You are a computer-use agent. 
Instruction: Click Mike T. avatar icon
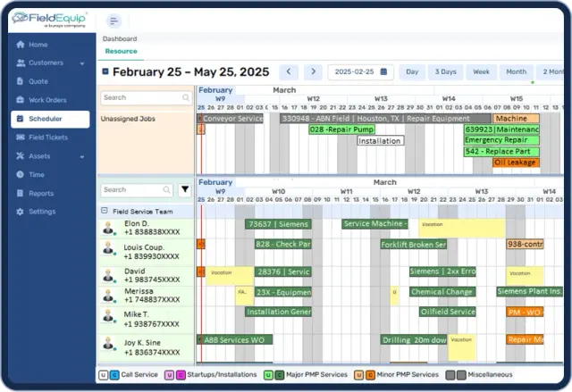(x=108, y=316)
